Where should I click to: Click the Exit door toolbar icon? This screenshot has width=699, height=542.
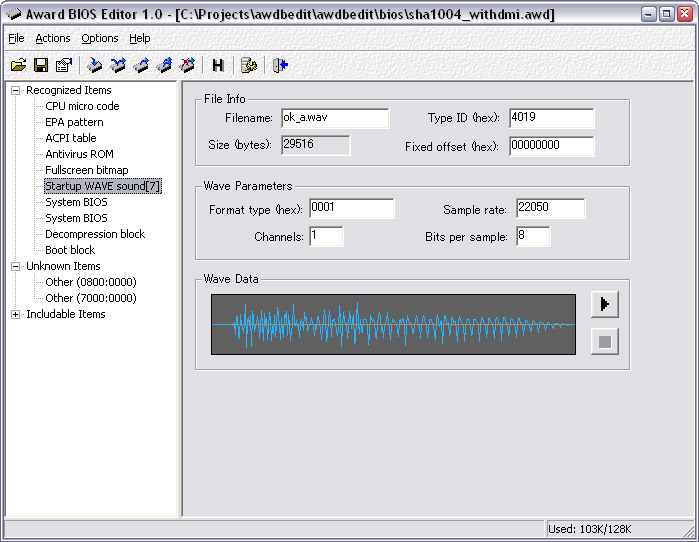pos(281,65)
